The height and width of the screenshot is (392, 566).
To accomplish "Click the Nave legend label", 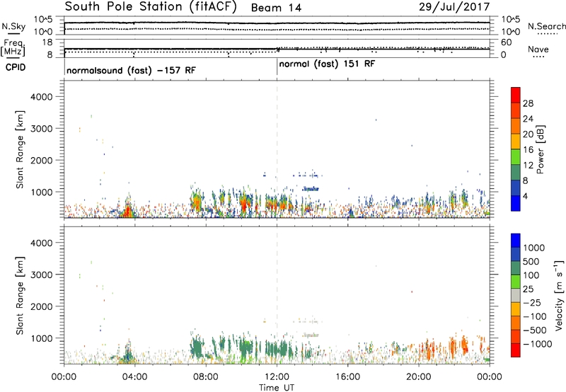I will pos(538,49).
